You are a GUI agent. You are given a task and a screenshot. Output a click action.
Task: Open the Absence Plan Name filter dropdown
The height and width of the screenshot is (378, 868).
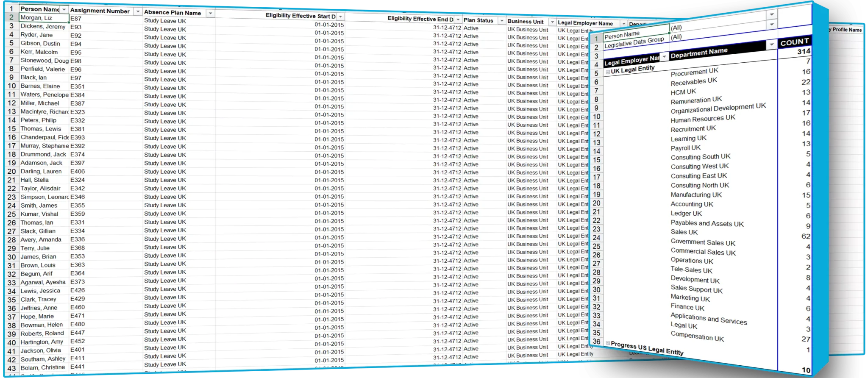point(210,14)
